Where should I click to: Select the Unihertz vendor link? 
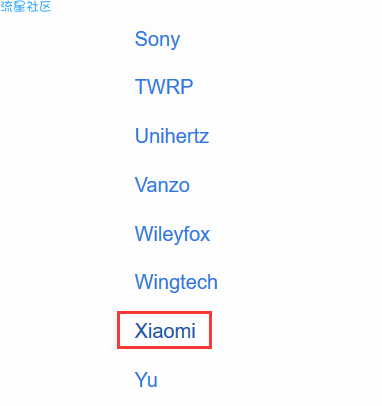172,136
